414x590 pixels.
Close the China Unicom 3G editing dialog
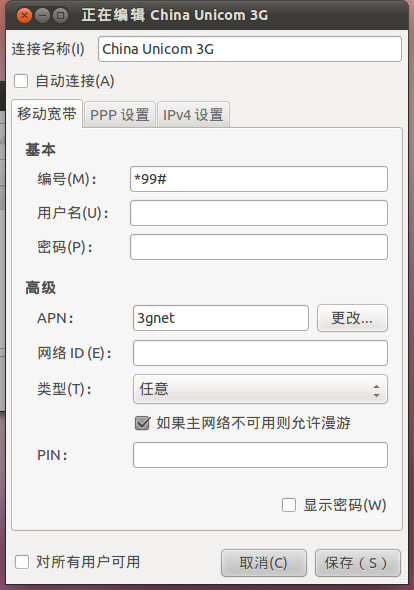click(x=24, y=15)
